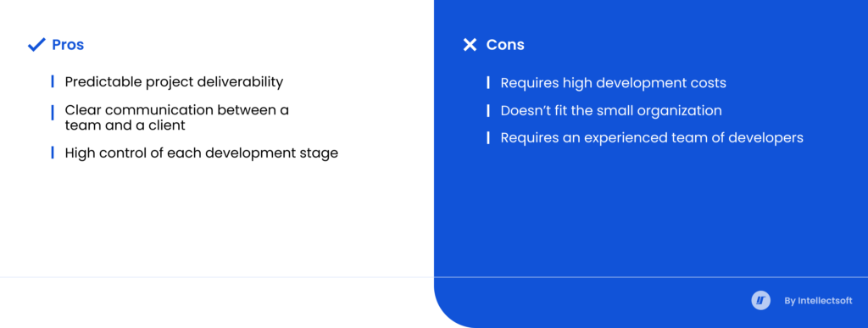Viewport: 868px width, 328px height.
Task: Click the By Intellectsoft credit text
Action: [818, 301]
